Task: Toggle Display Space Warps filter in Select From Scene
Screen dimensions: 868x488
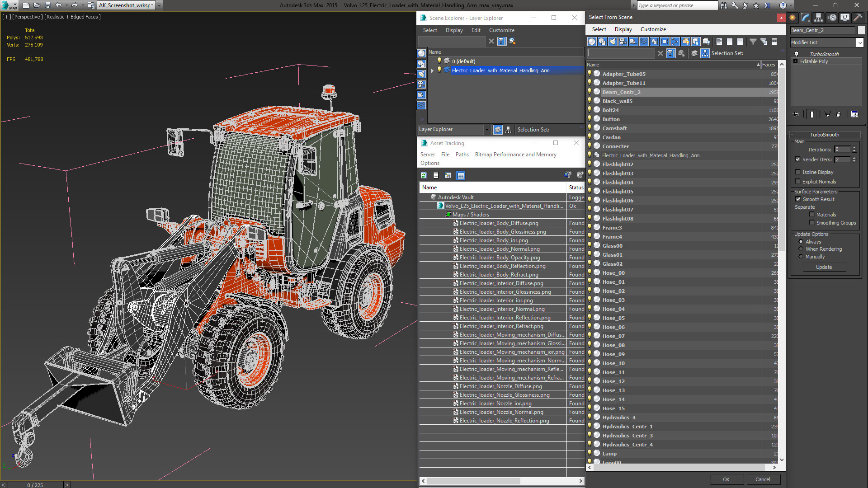Action: [644, 42]
